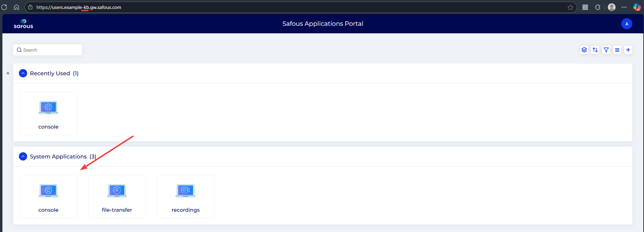Click the plus add button

point(628,50)
